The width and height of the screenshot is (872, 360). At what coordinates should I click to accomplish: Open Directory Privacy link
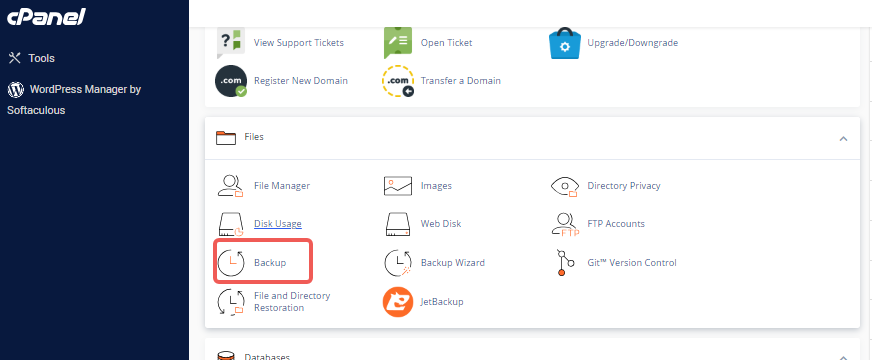[x=624, y=185]
